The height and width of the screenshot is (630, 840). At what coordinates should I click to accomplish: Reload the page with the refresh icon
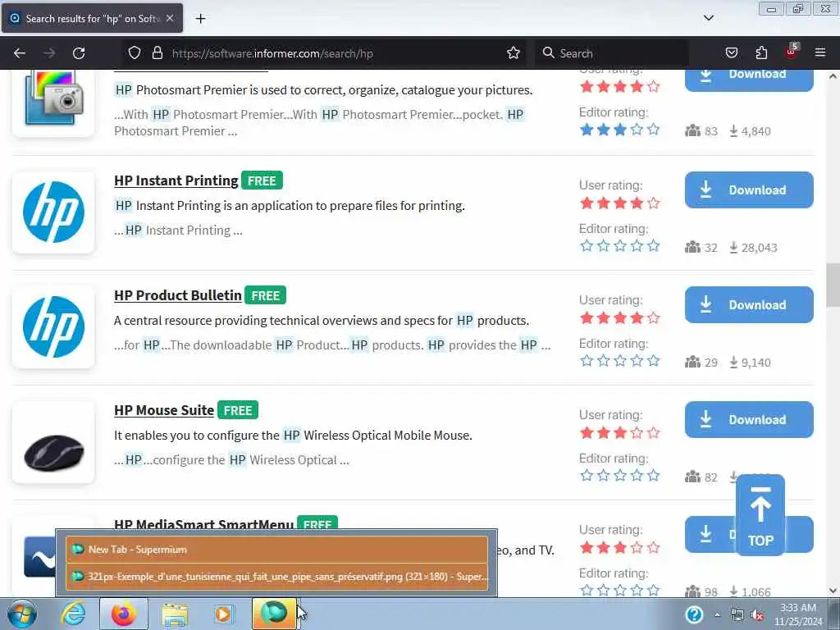pos(79,53)
